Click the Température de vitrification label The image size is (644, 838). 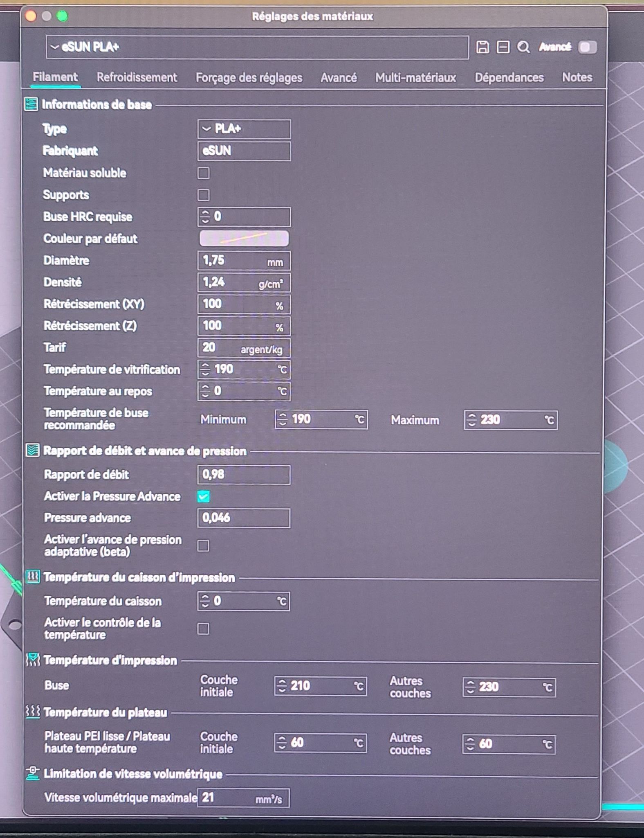click(x=112, y=369)
